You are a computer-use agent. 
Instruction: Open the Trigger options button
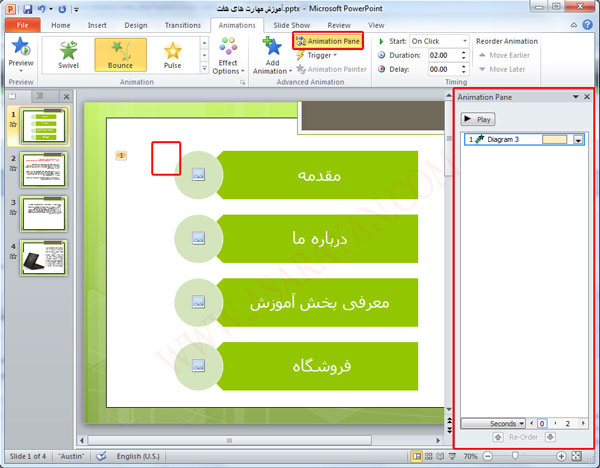click(320, 56)
